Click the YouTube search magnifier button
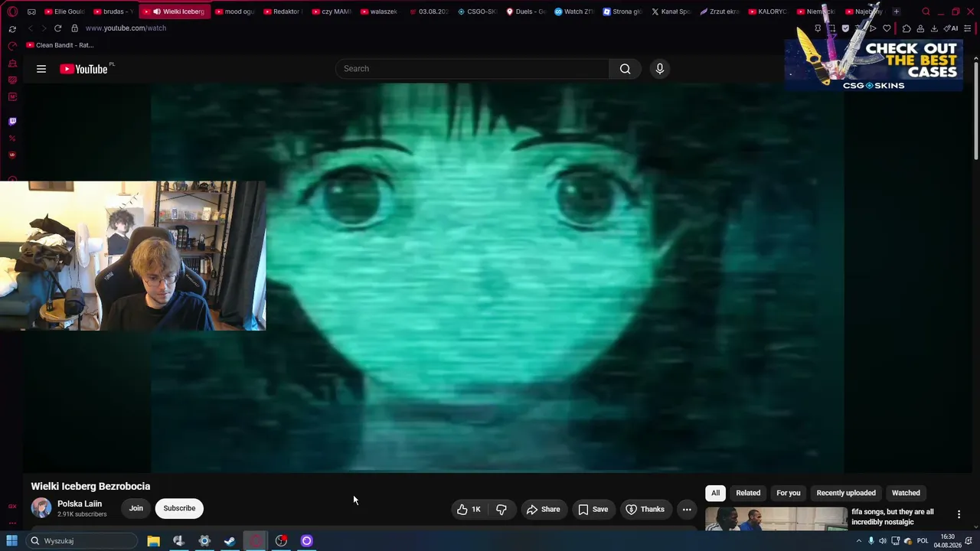Image resolution: width=980 pixels, height=551 pixels. 626,69
